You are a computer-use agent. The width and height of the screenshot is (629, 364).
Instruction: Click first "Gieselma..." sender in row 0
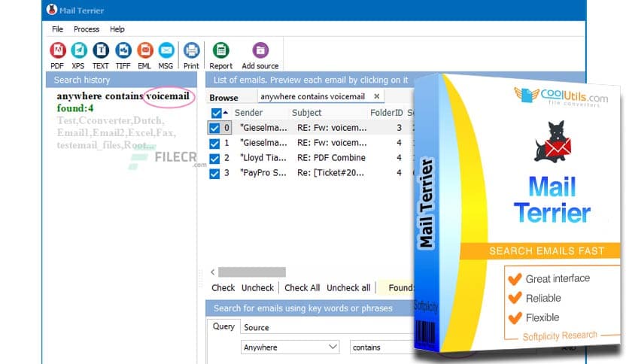[263, 128]
